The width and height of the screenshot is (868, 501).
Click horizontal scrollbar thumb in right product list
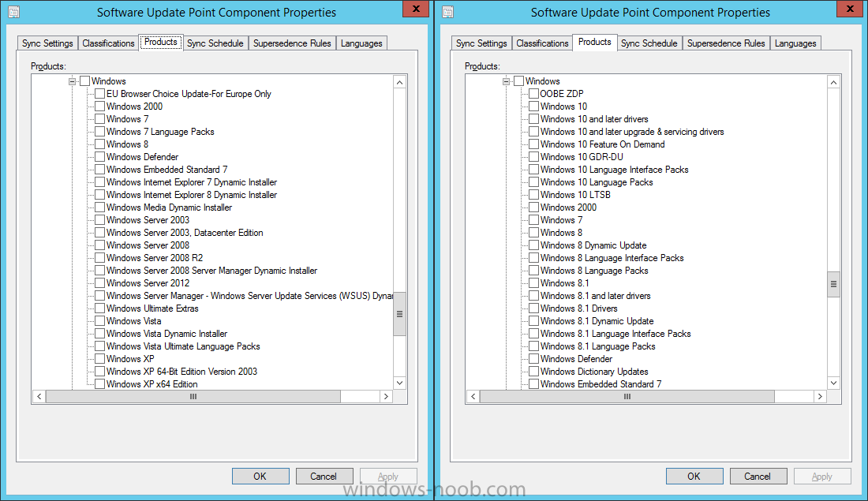(627, 396)
